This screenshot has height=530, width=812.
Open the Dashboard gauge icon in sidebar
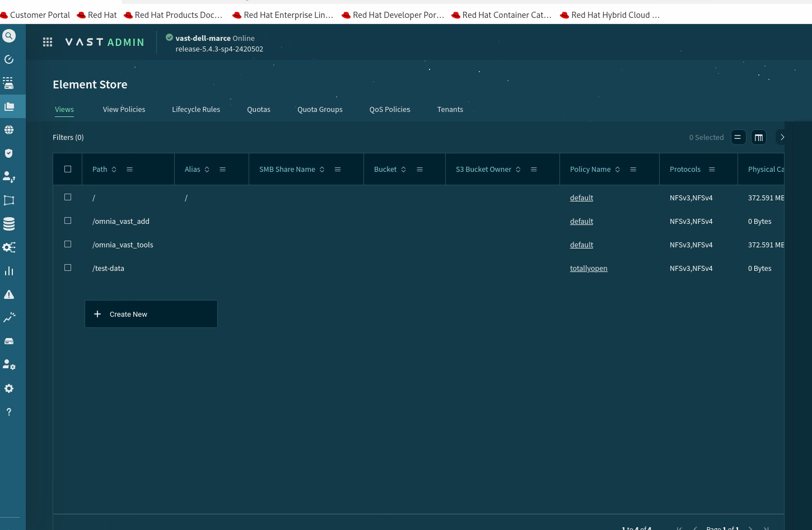pos(9,59)
